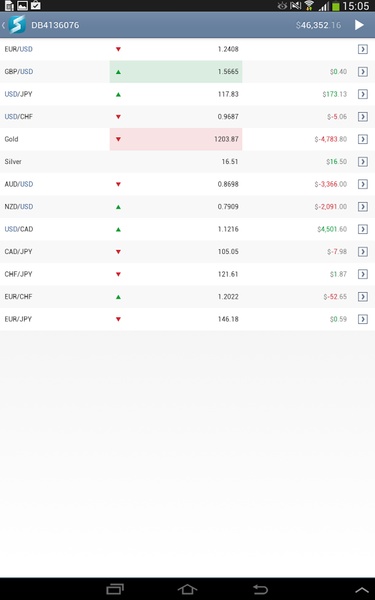Tap account ID DB4136076
The width and height of the screenshot is (375, 600).
[55, 25]
